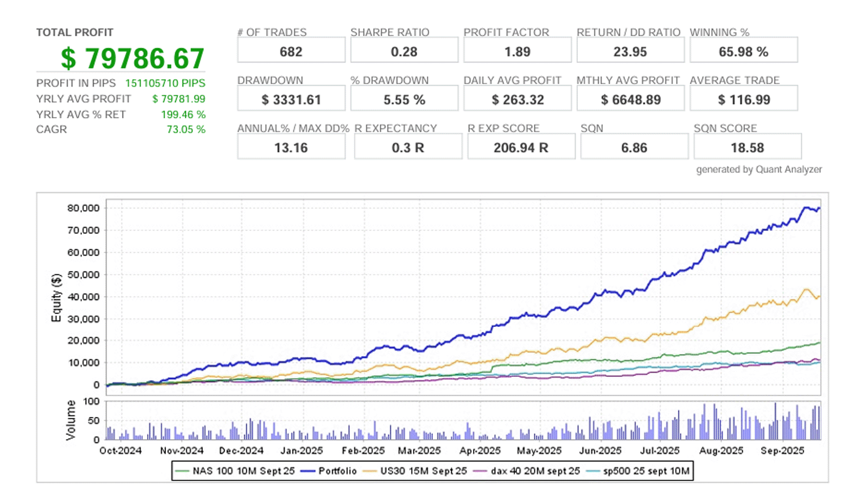Click the Sep-2025 label on time axis
Image resolution: width=868 pixels, height=488 pixels.
coord(782,451)
